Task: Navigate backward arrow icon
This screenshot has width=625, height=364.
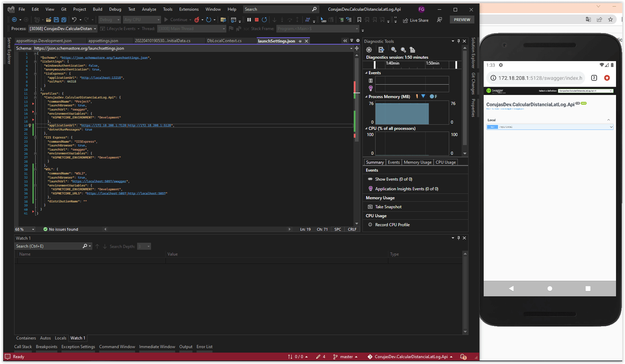Action: click(x=14, y=20)
